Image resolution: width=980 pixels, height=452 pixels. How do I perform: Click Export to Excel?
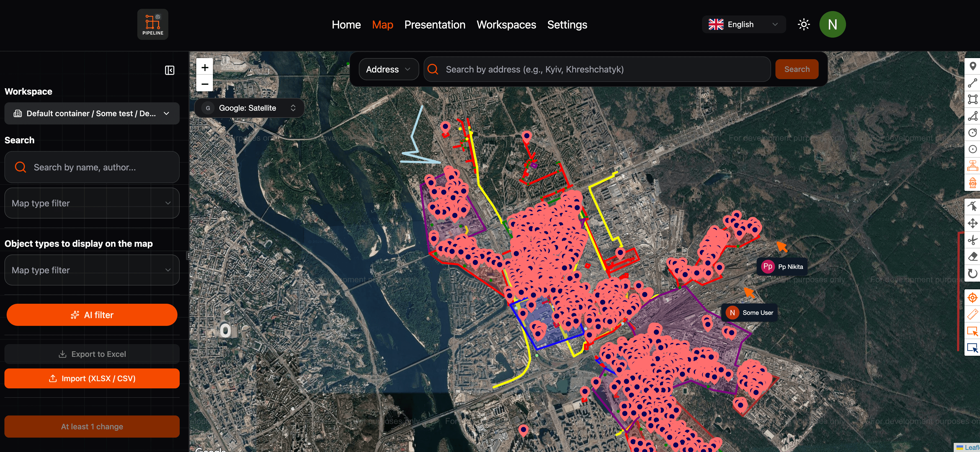(92, 354)
